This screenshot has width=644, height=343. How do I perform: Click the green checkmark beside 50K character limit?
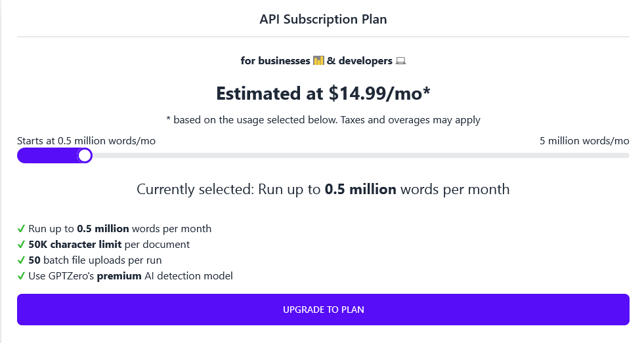tap(22, 245)
